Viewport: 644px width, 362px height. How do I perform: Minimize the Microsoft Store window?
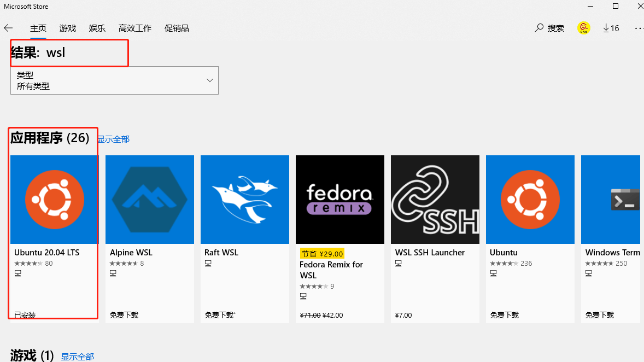point(590,6)
